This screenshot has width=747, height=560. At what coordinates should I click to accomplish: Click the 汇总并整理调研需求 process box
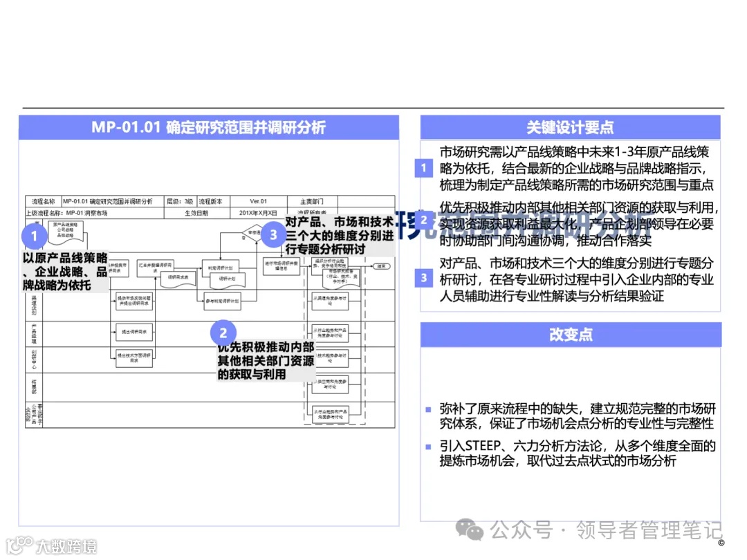pyautogui.click(x=156, y=268)
